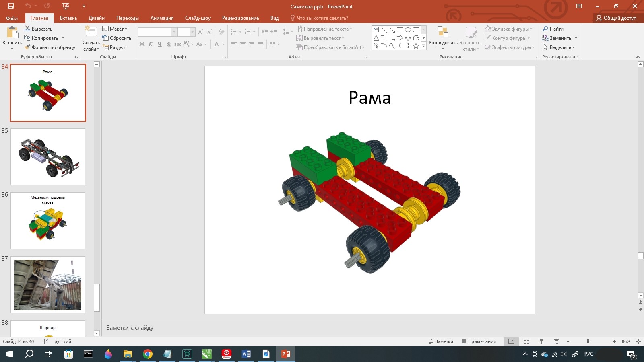This screenshot has width=644, height=362.
Task: Click the Find magnifier icon
Action: (x=545, y=29)
